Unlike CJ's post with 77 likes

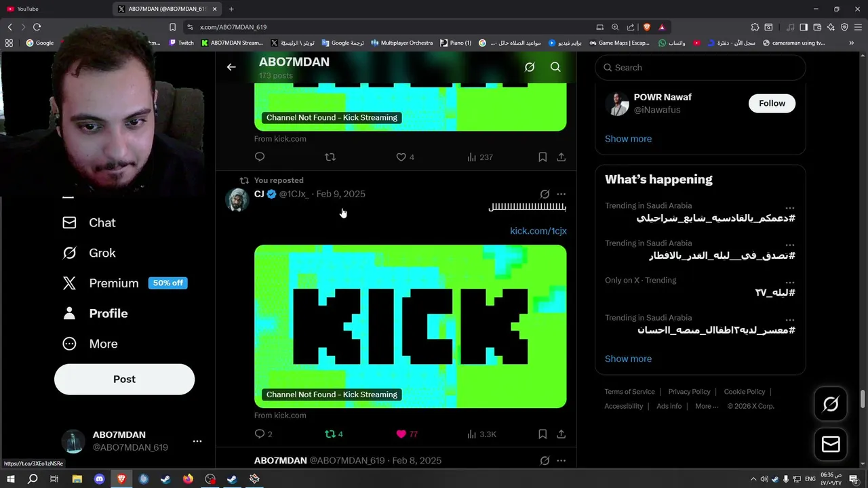point(407,434)
